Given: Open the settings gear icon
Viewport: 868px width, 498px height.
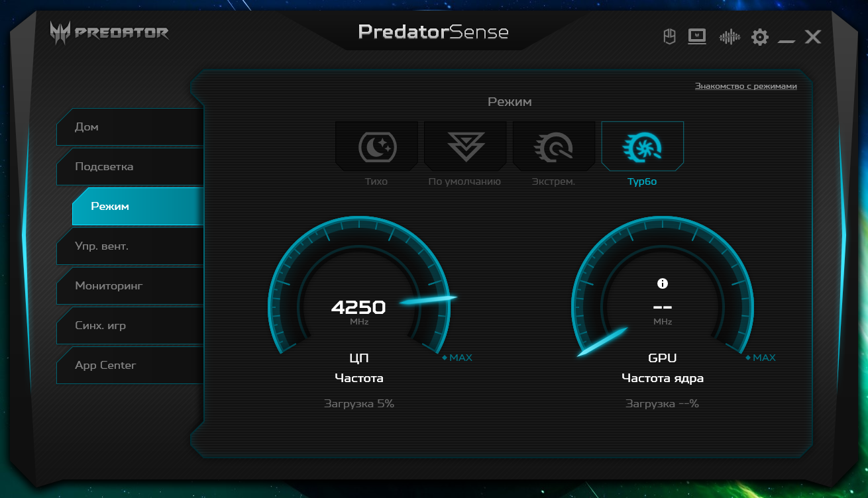Looking at the screenshot, I should pyautogui.click(x=760, y=37).
